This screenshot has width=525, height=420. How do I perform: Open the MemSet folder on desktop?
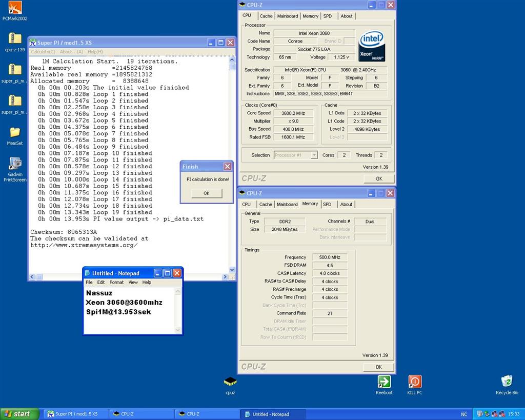[14, 136]
